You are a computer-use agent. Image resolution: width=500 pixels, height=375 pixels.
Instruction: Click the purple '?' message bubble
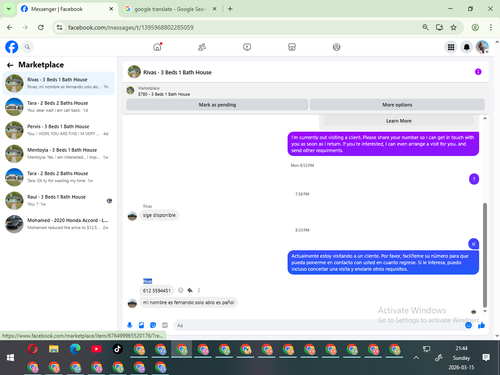coord(474,179)
